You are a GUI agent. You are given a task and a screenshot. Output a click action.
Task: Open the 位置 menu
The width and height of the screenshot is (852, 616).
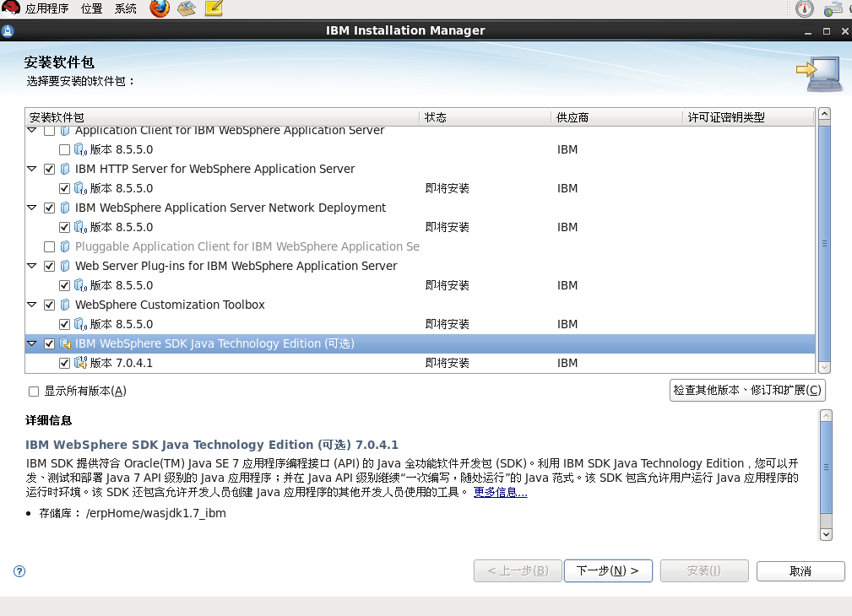(x=91, y=8)
